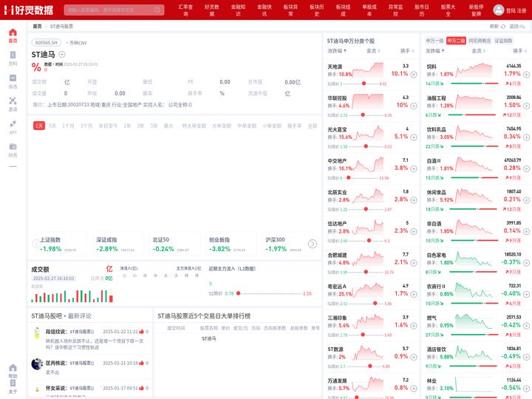Click 天地源 52-week price slider dot

[x=364, y=83]
